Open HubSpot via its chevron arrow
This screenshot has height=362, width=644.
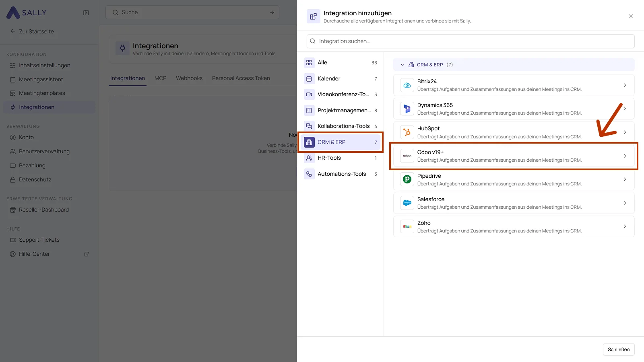pyautogui.click(x=625, y=132)
